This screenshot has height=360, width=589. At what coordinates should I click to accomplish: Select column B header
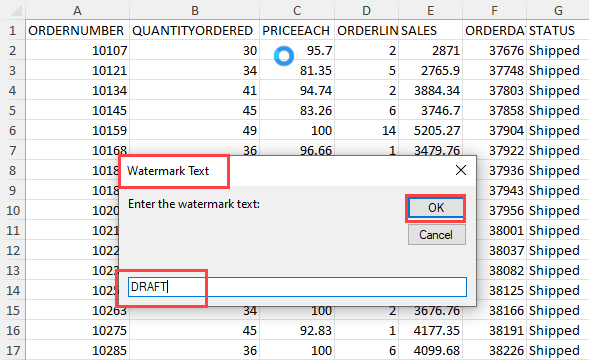[195, 10]
